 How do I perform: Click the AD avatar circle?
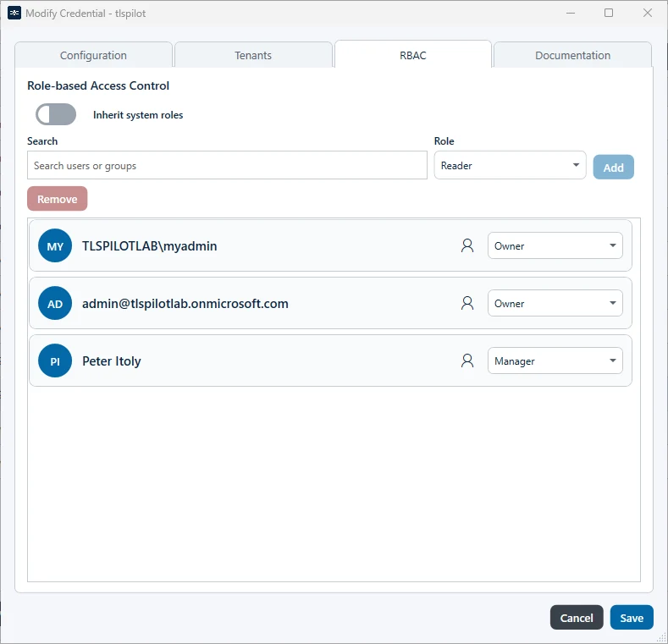tap(55, 303)
